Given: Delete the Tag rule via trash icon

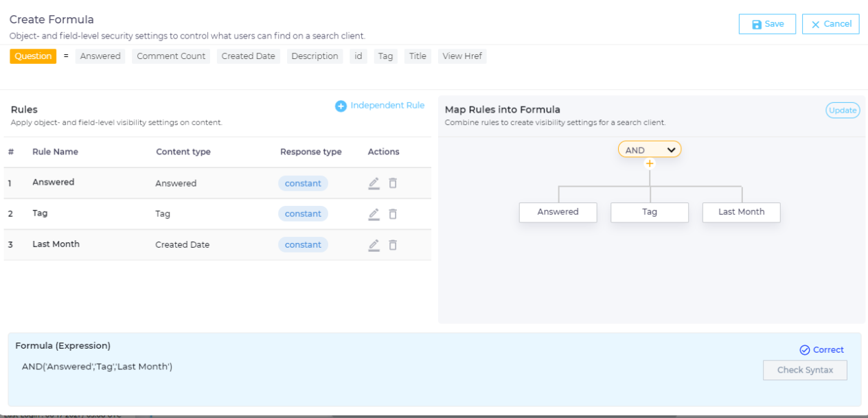Looking at the screenshot, I should pyautogui.click(x=393, y=214).
